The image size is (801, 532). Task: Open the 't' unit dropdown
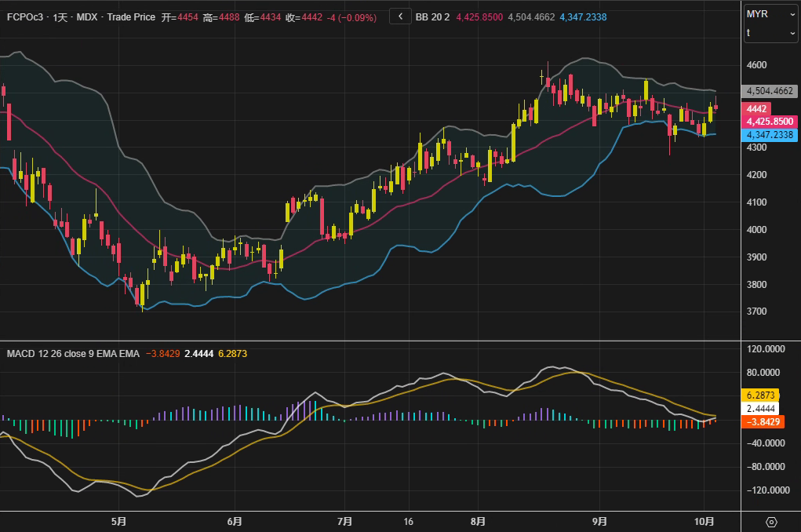tap(770, 32)
